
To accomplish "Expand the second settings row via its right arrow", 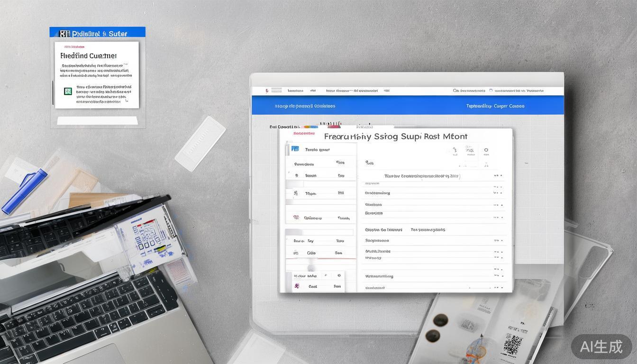I will [x=497, y=193].
